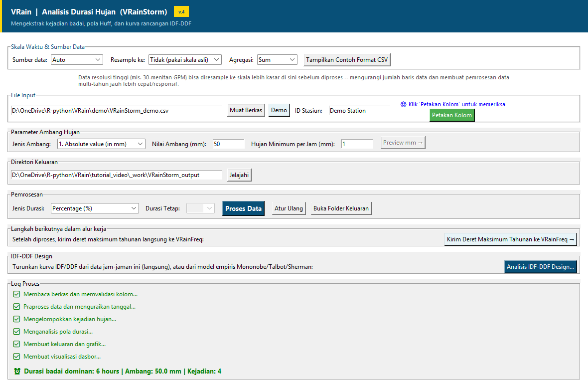588x383 pixels.
Task: Focus the Nilai Ambang (mm) field
Action: coord(228,144)
